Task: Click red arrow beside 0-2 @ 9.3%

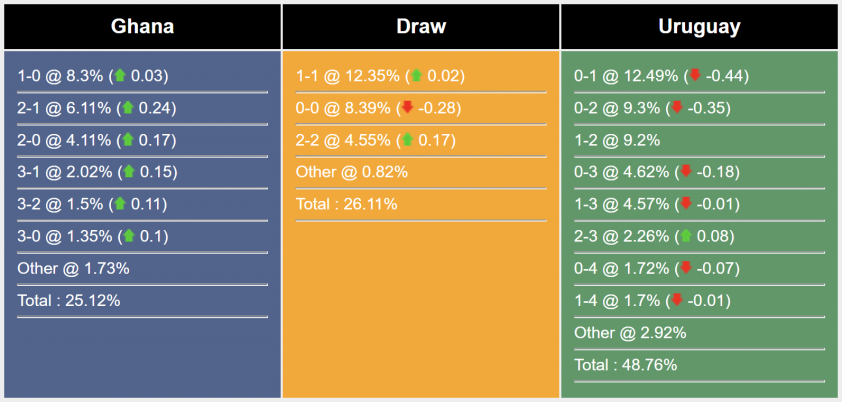Action: tap(677, 108)
